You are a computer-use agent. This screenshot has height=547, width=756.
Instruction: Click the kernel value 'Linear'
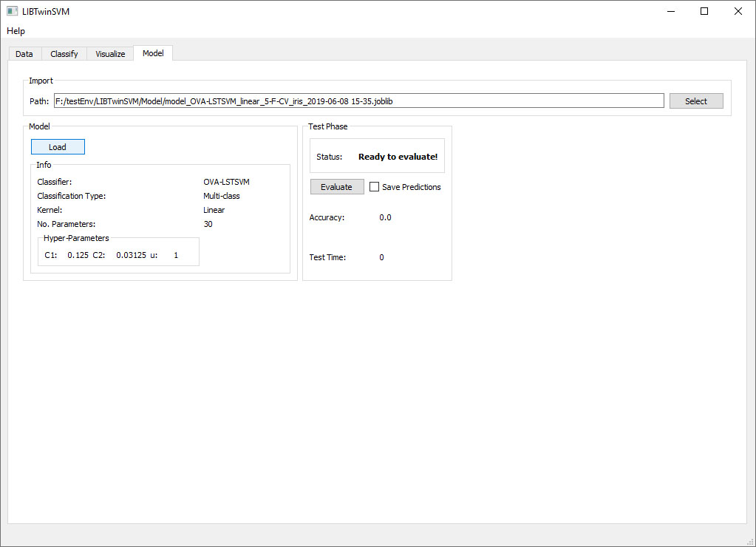(x=214, y=210)
